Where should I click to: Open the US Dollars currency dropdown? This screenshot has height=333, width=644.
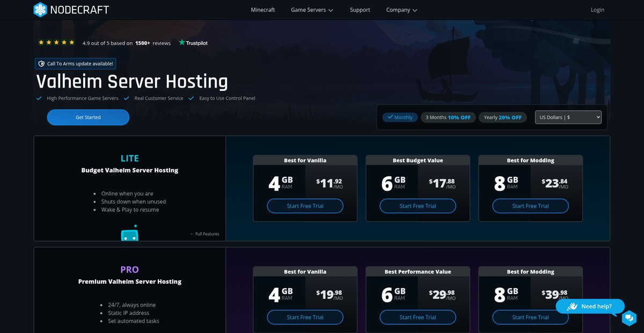pyautogui.click(x=568, y=117)
